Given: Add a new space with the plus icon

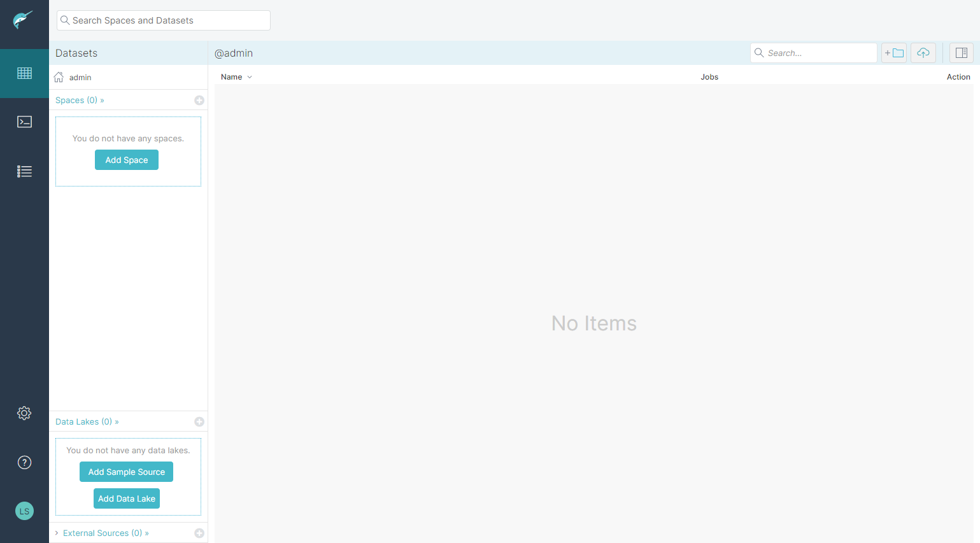Looking at the screenshot, I should [199, 100].
